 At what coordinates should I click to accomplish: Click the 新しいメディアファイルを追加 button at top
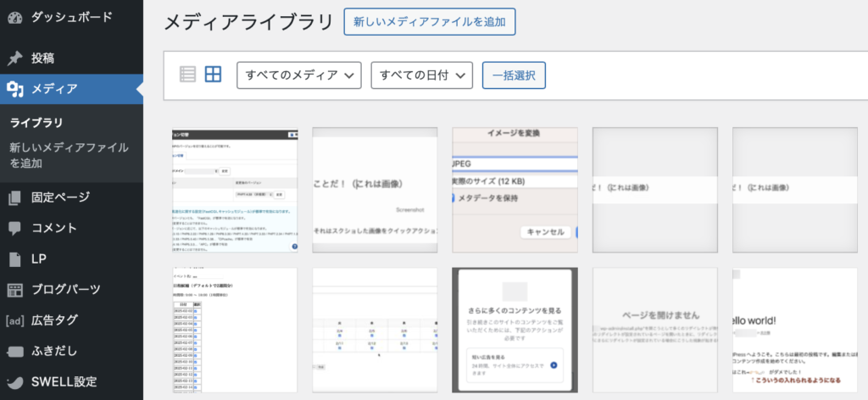pos(430,22)
